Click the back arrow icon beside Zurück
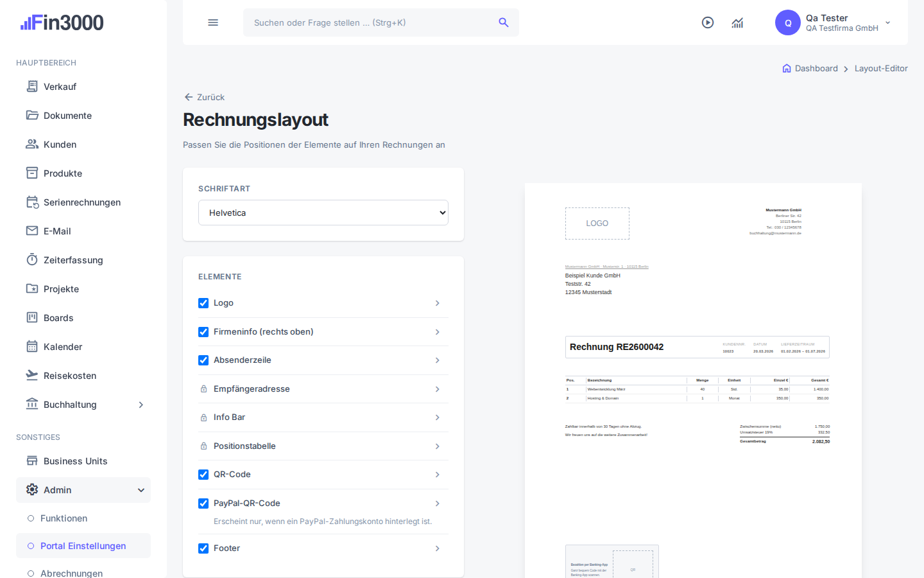Screen dimensions: 924x578 coord(189,97)
